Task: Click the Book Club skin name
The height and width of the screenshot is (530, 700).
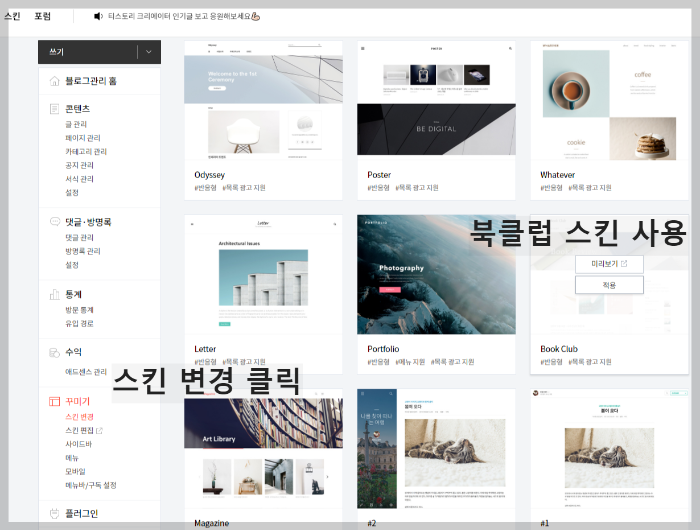Action: pyautogui.click(x=559, y=349)
